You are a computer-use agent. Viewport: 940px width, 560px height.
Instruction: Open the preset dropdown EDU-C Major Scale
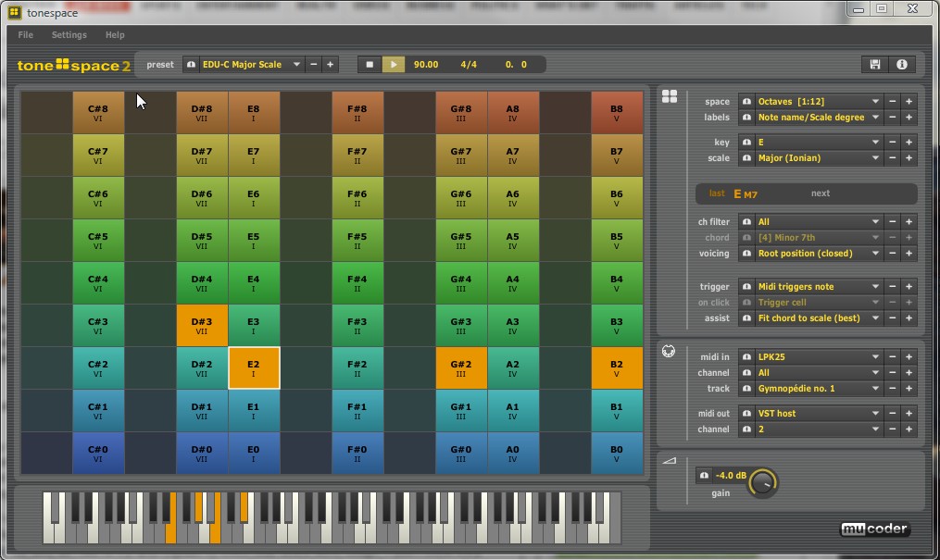(x=252, y=64)
